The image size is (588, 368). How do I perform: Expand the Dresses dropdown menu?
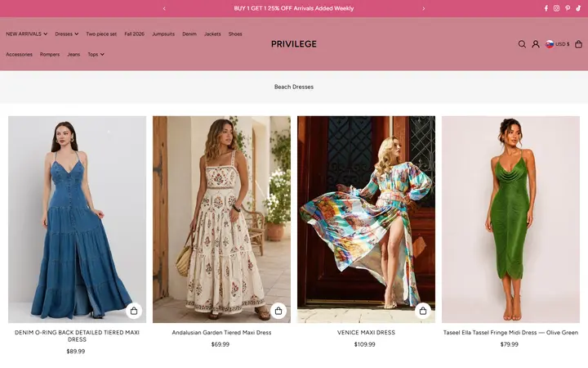click(67, 34)
